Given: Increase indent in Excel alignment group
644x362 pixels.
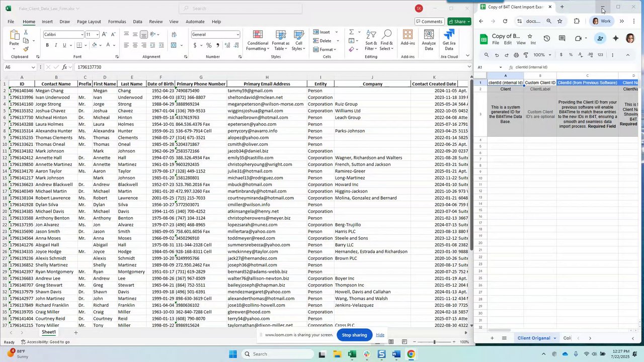Looking at the screenshot, I should (160, 45).
